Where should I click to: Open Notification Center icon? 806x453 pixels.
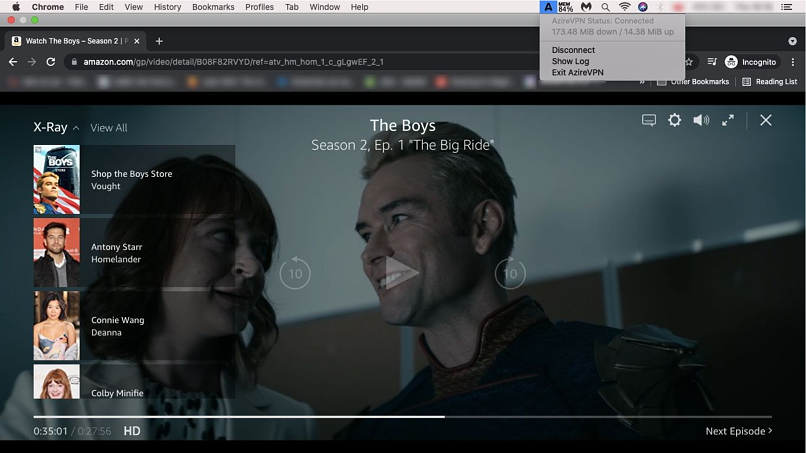[x=786, y=7]
